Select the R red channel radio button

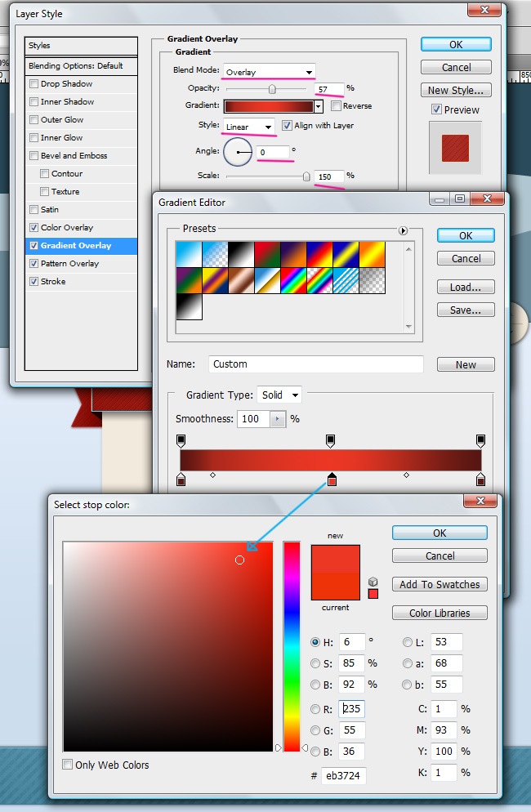315,709
